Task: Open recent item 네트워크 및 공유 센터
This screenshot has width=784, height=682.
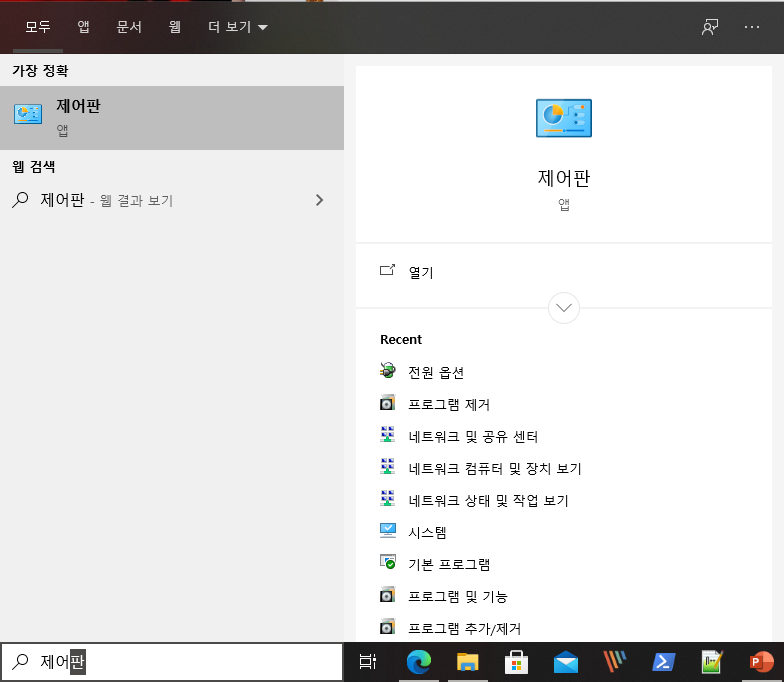Action: pyautogui.click(x=473, y=436)
